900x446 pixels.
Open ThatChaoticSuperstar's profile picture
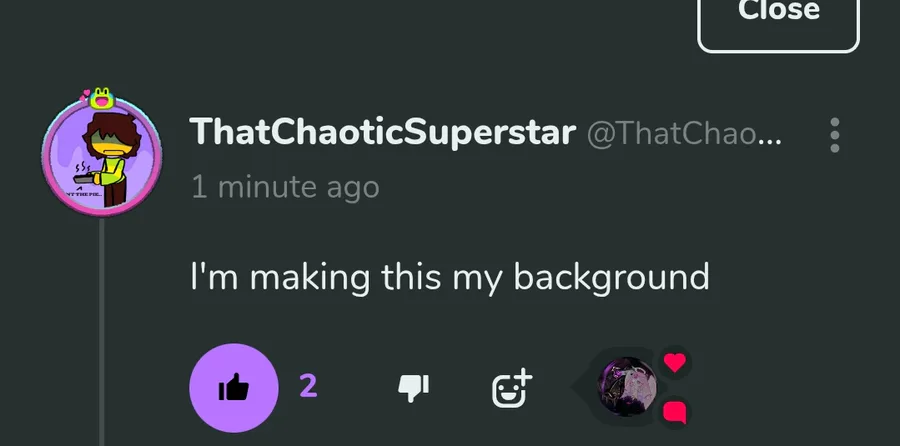point(102,156)
